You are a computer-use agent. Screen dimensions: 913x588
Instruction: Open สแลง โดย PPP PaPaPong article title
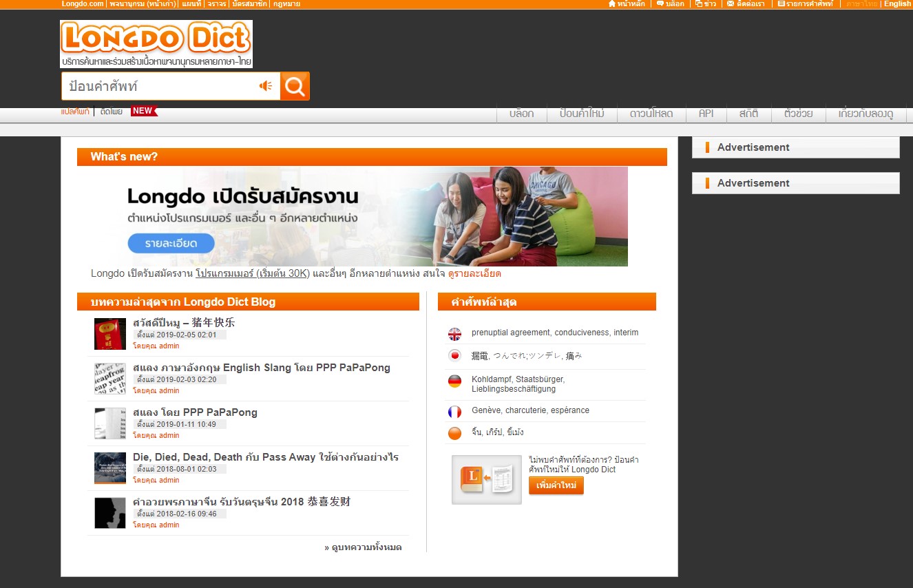(x=195, y=412)
